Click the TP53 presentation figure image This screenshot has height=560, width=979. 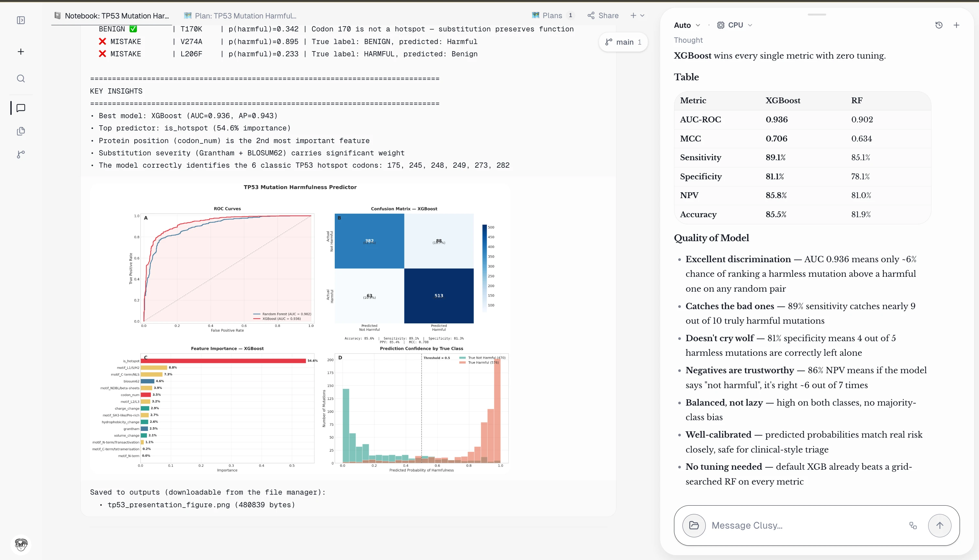coord(300,329)
